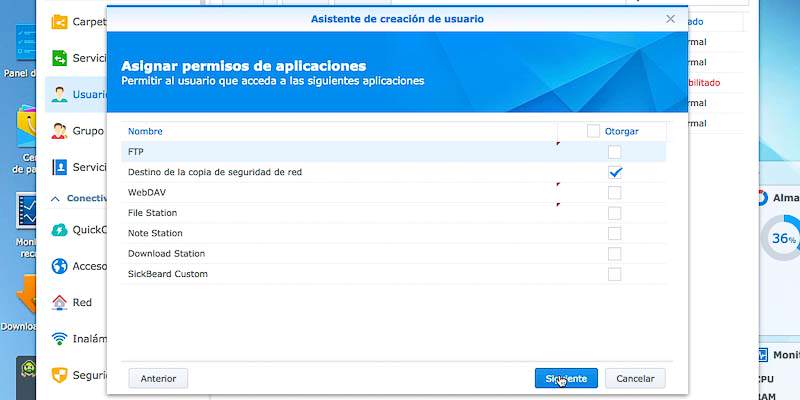
Task: Uncheck Destino de la copia de seguridad checkbox
Action: pos(614,172)
